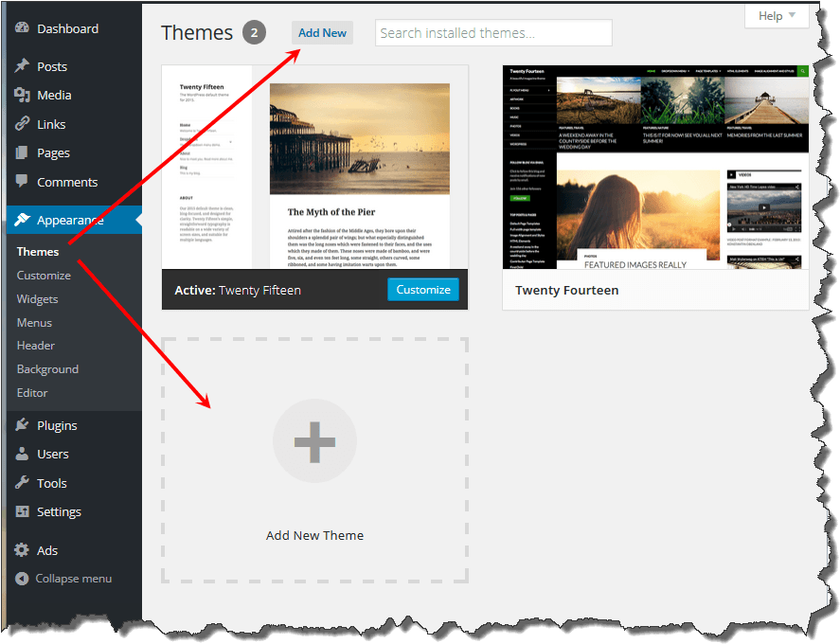Viewport: 840px width, 644px height.
Task: Switch to the Menus section under Appearance
Action: (x=34, y=321)
